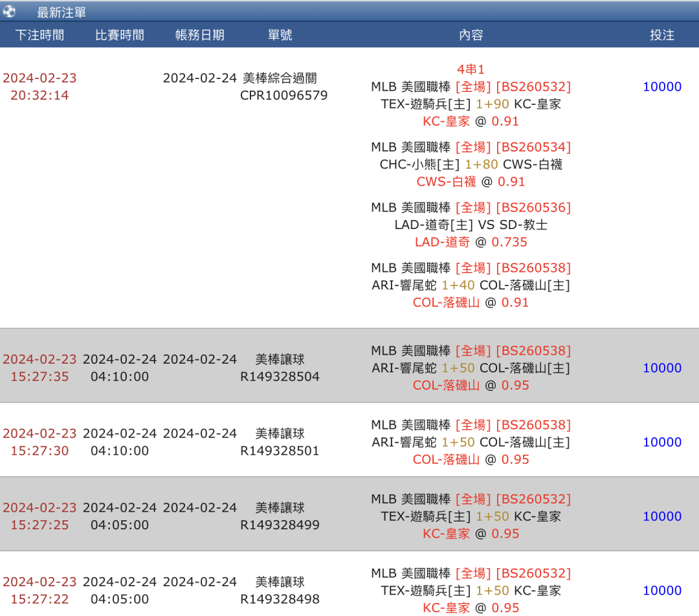This screenshot has height=616, width=699.
Task: Click the pick LAD-道奇 @ 0.735
Action: (471, 242)
